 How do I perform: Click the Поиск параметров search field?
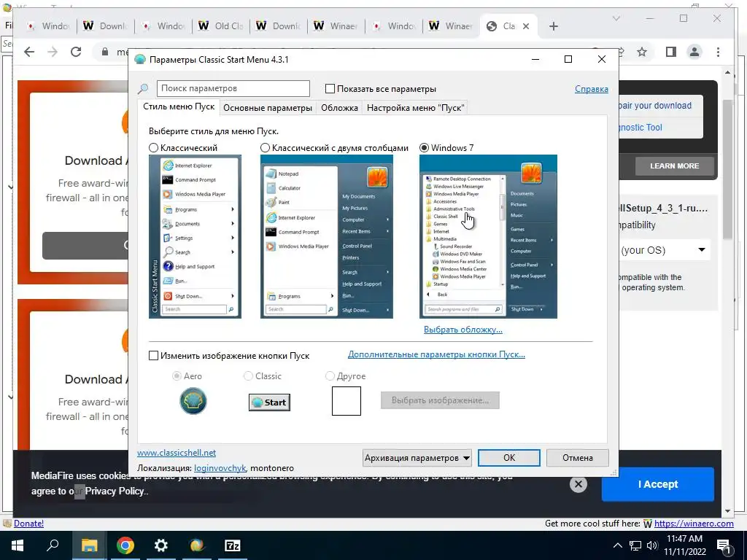pyautogui.click(x=233, y=88)
